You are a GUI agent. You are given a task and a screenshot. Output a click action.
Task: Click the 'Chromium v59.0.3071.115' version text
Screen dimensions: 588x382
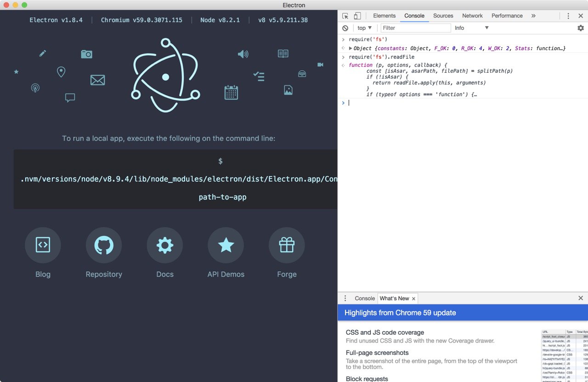[141, 20]
